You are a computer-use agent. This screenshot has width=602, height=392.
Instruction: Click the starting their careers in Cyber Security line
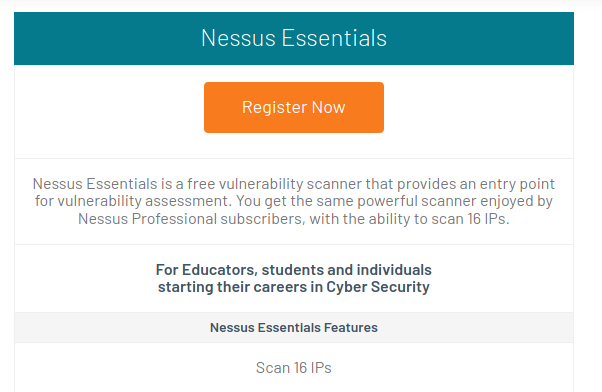point(294,287)
